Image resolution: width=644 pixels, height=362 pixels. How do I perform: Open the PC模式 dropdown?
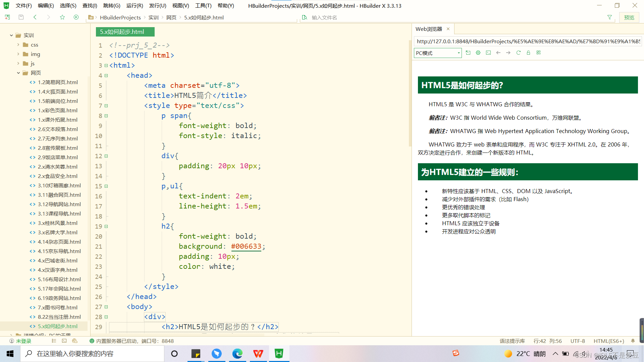point(438,53)
